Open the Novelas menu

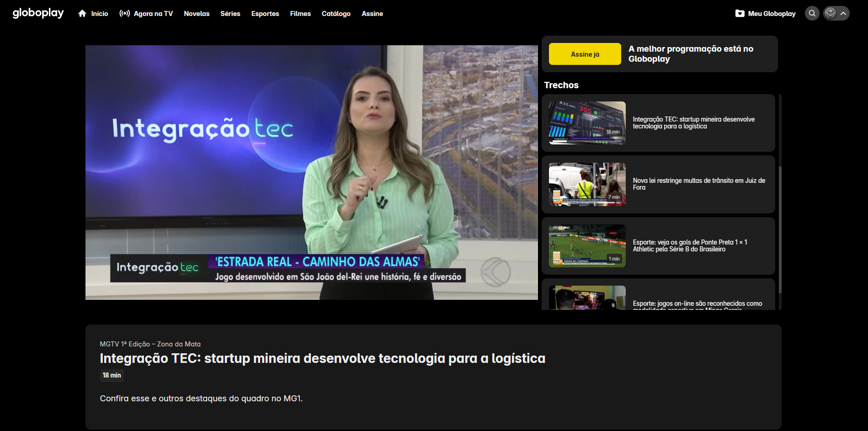[x=197, y=14]
